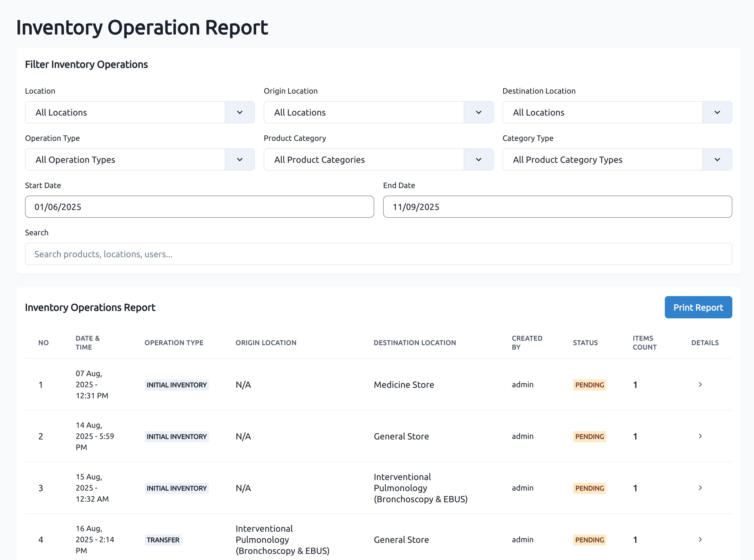This screenshot has width=754, height=560.
Task: Open details for the 15 Aug initial inventory row
Action: [700, 488]
